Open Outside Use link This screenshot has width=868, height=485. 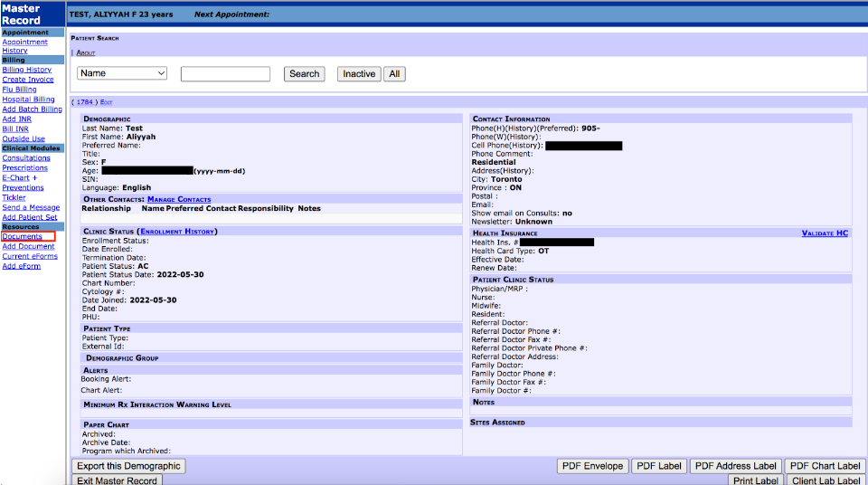coord(24,138)
